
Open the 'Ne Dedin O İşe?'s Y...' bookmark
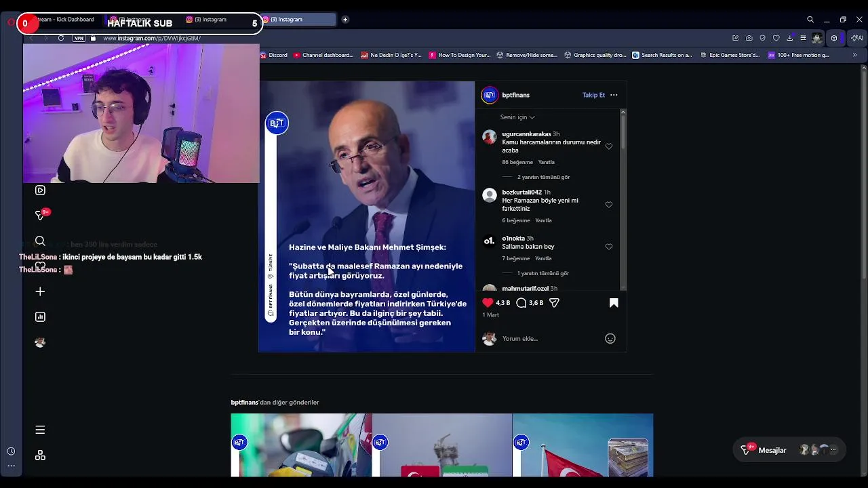391,55
